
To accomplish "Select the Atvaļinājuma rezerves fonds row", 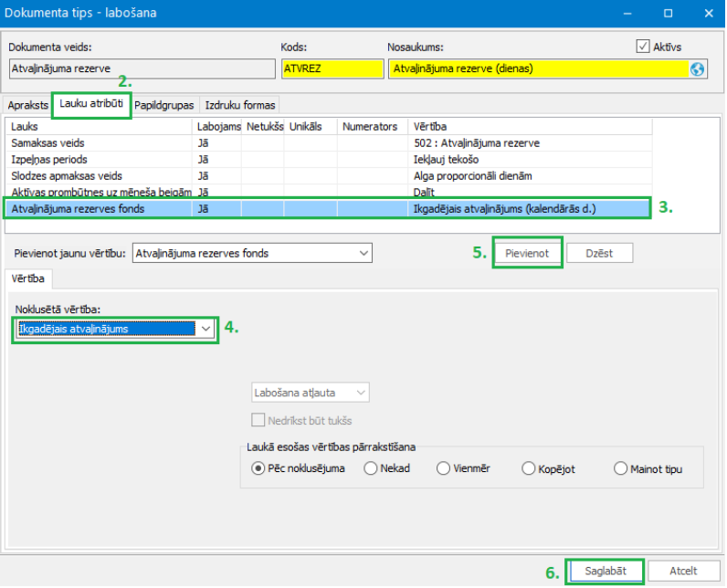I will (329, 208).
